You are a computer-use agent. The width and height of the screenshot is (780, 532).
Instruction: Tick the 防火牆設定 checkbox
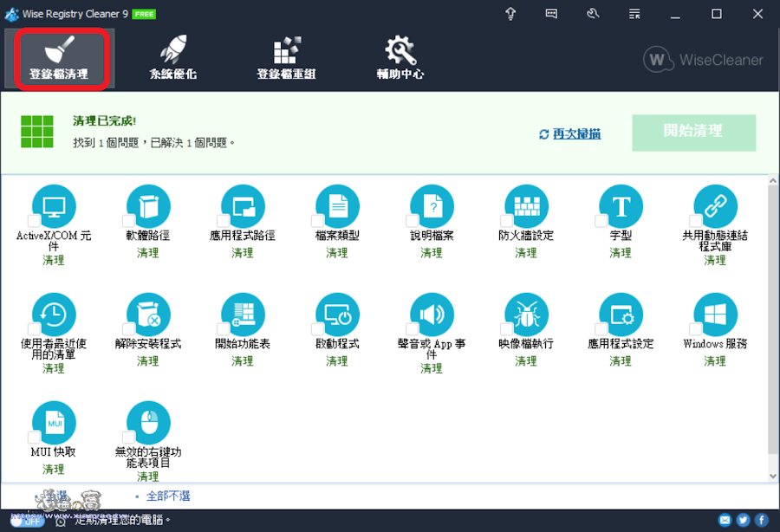507,221
